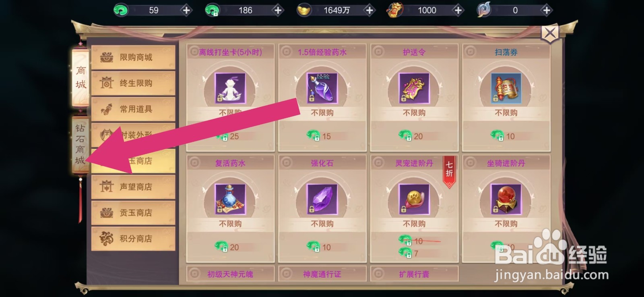This screenshot has width=644, height=297.
Task: Select the 1.5x experience potion icon
Action: 322,88
